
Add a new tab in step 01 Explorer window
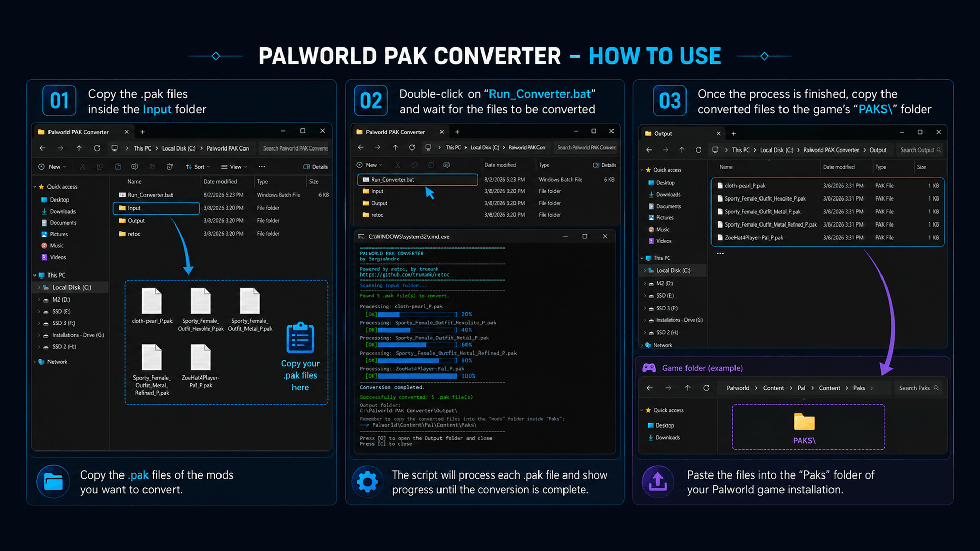(x=143, y=132)
